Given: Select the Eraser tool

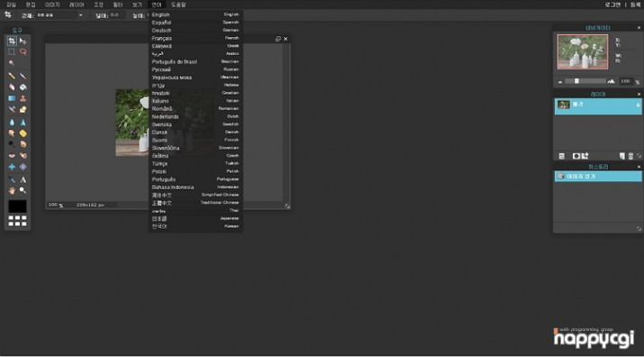Looking at the screenshot, I should [12, 87].
